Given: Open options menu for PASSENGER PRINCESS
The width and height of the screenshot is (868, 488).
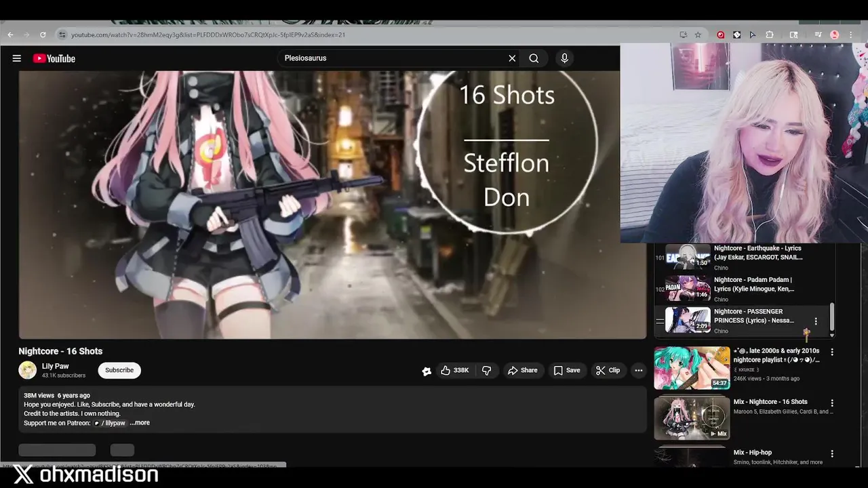Looking at the screenshot, I should (816, 321).
